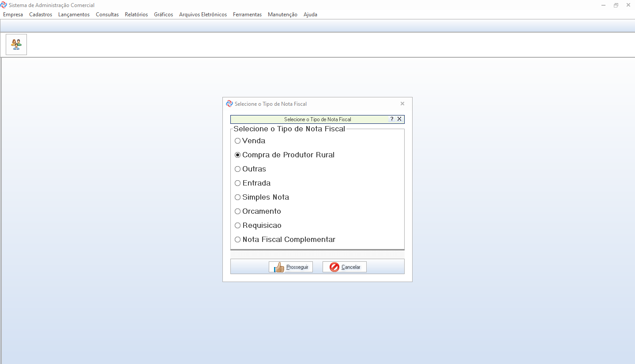
Task: Open the Relatórios menu
Action: pos(136,15)
